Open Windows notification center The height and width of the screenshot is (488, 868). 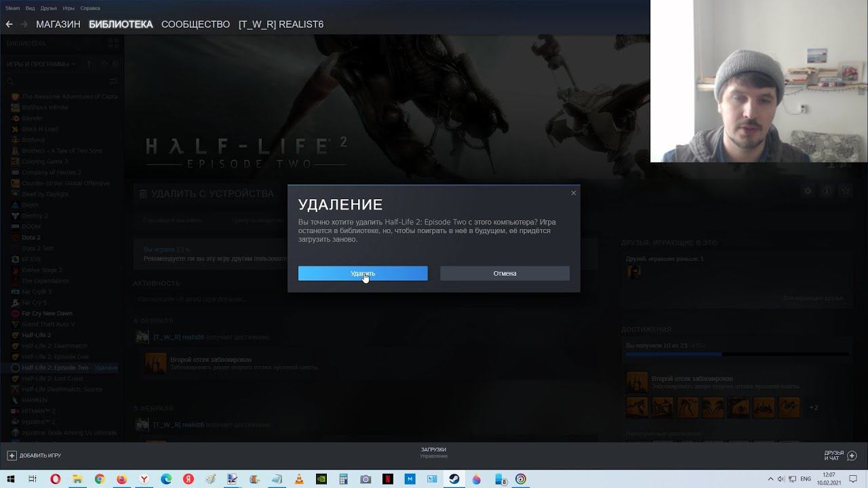(854, 479)
